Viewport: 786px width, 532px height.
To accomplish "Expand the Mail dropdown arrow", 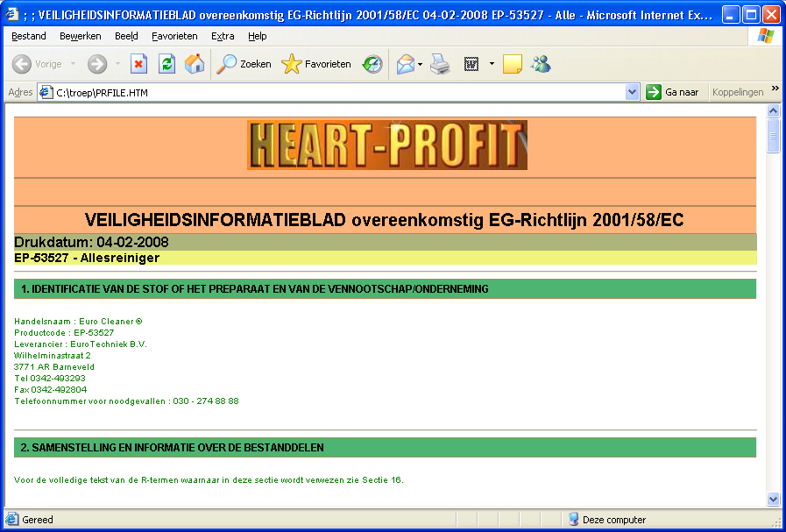I will [x=420, y=64].
